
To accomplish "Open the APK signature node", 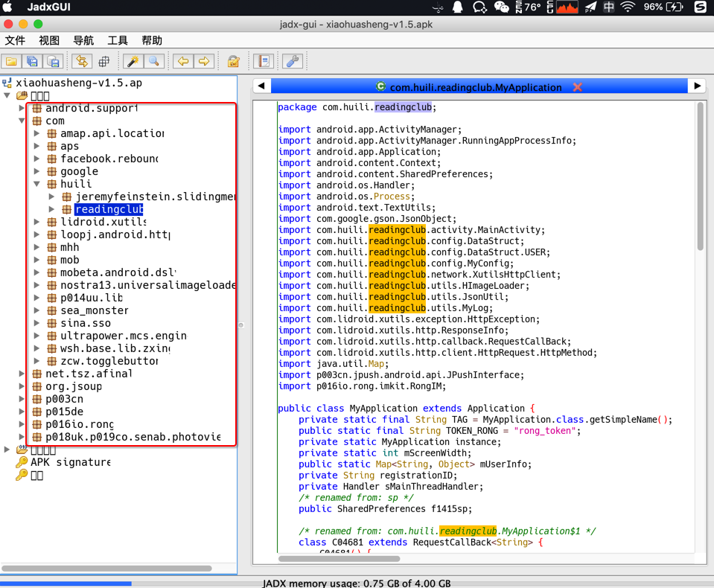I will 71,462.
